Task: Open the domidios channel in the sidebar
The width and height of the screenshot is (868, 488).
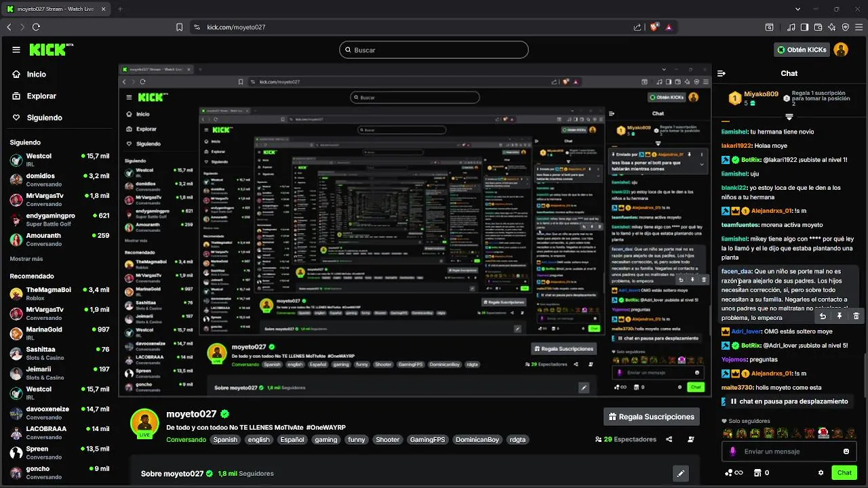Action: 60,180
